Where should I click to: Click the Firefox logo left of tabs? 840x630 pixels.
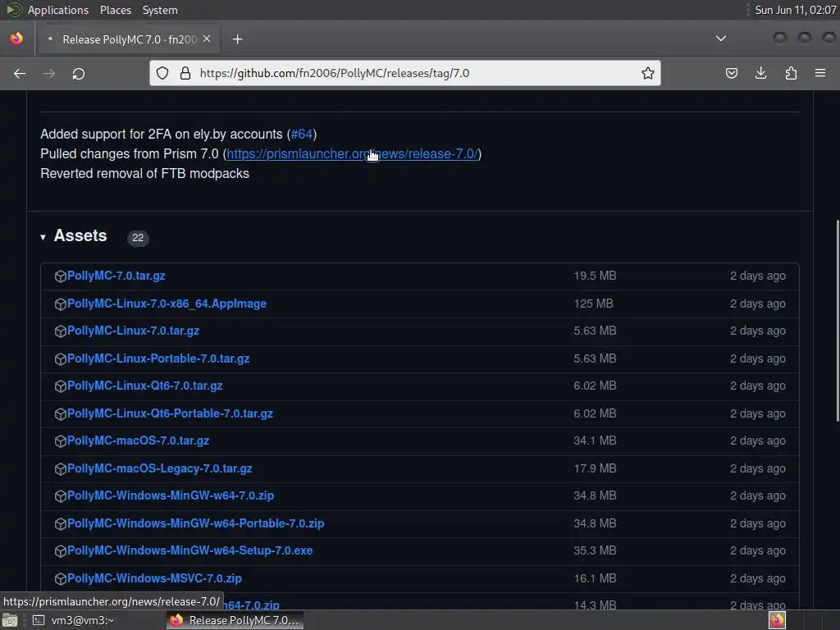coord(16,39)
